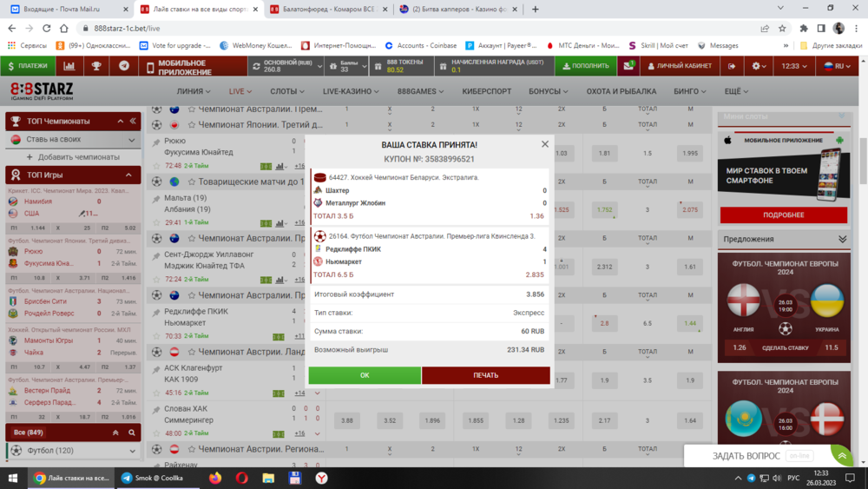Image resolution: width=868 pixels, height=489 pixels.
Task: Open the RU language dropdown
Action: coord(837,66)
